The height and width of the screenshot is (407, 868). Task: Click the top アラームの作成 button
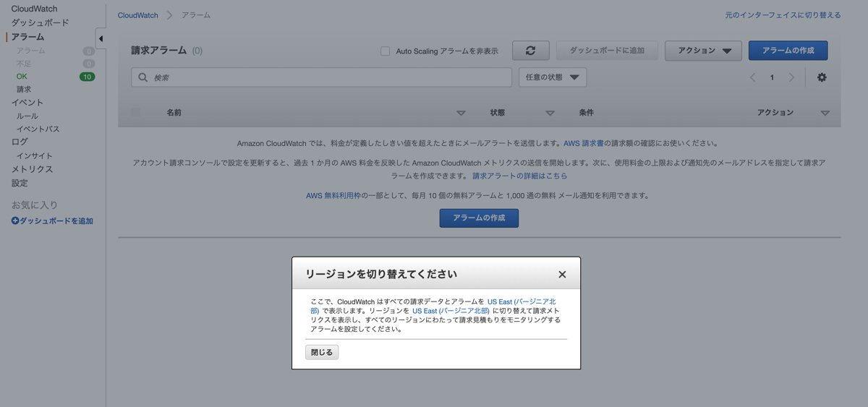(788, 51)
